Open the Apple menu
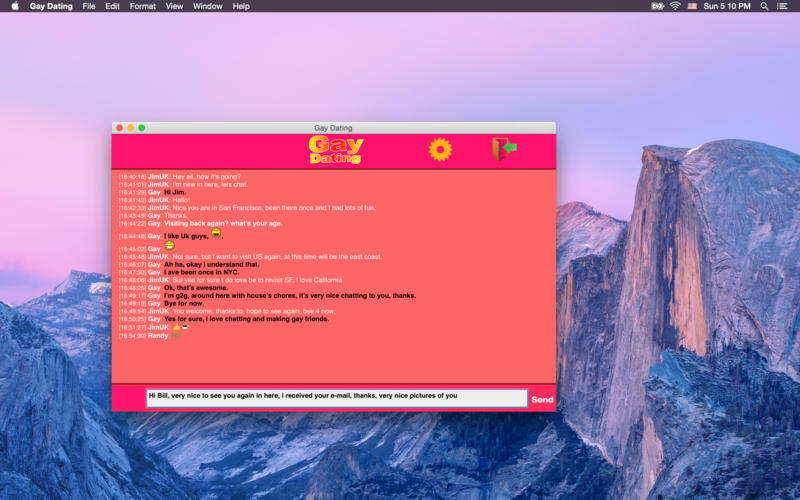Image resolution: width=800 pixels, height=500 pixels. (15, 6)
